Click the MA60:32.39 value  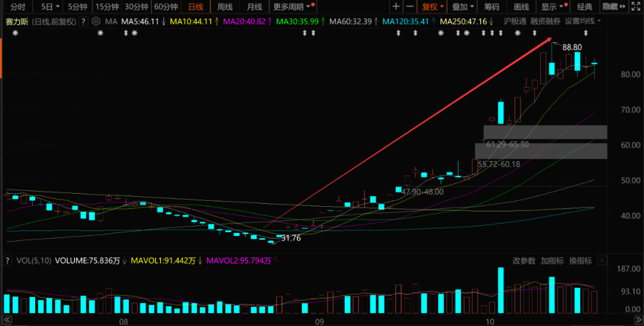[x=351, y=21]
